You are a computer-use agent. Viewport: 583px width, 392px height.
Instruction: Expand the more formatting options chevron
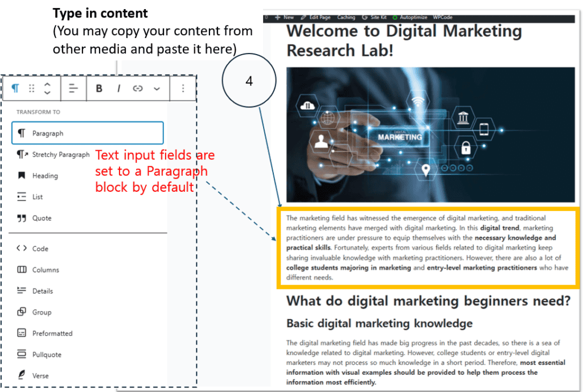[x=157, y=89]
